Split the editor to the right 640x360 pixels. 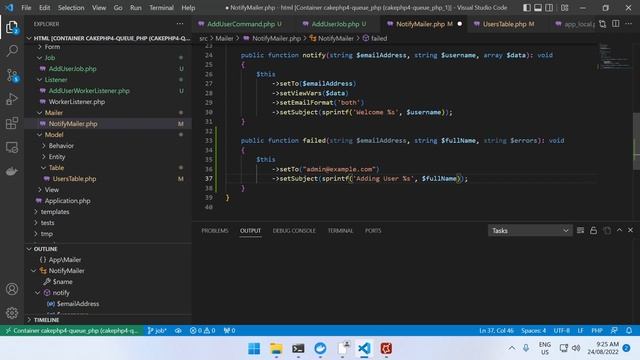pyautogui.click(x=616, y=24)
